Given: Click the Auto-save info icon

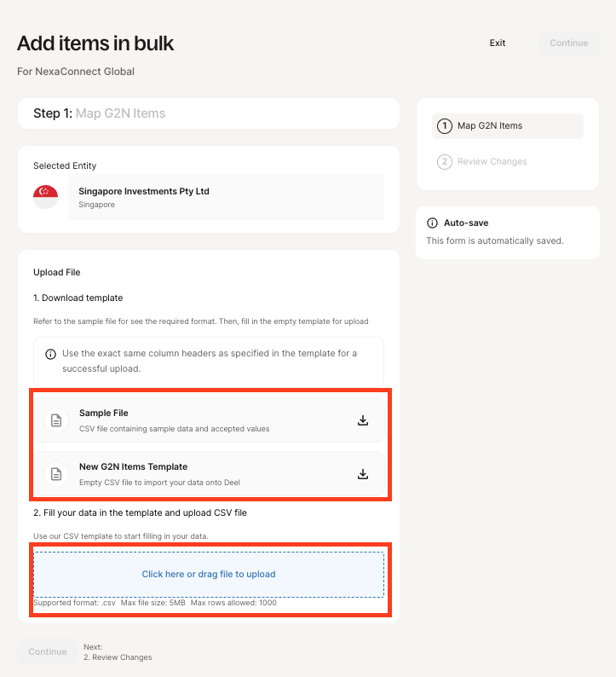Looking at the screenshot, I should point(432,223).
